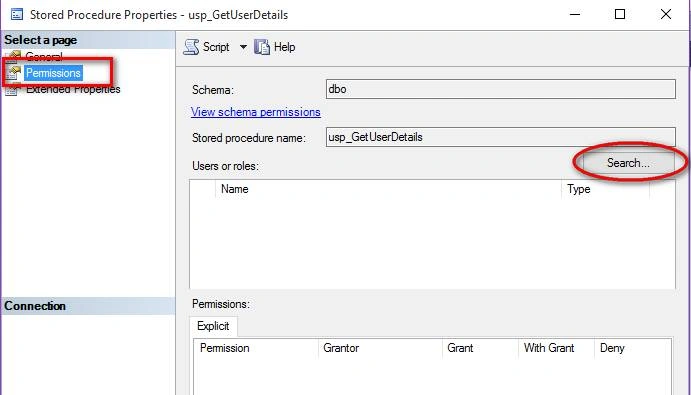Click the Deny column header
This screenshot has height=395, width=691.
pos(633,348)
